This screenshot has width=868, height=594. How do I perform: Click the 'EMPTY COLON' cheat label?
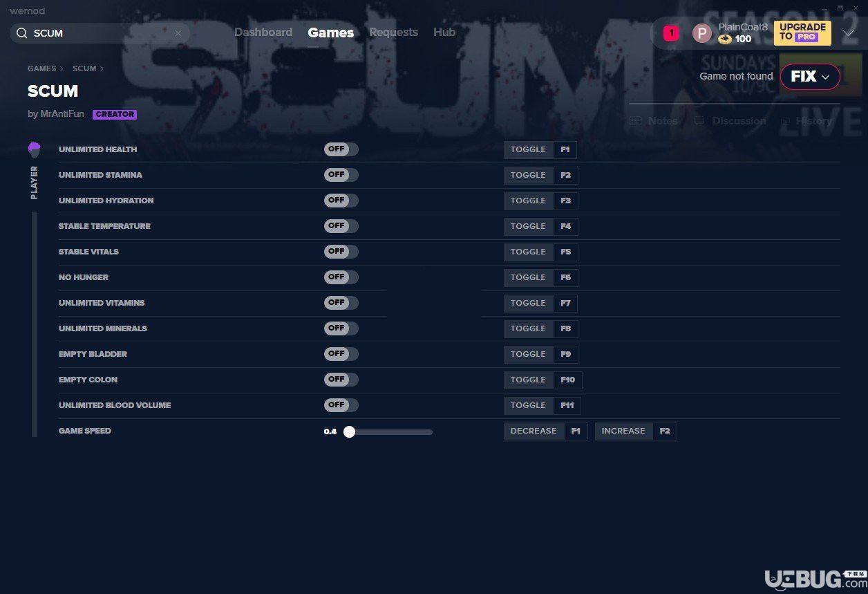pyautogui.click(x=88, y=380)
